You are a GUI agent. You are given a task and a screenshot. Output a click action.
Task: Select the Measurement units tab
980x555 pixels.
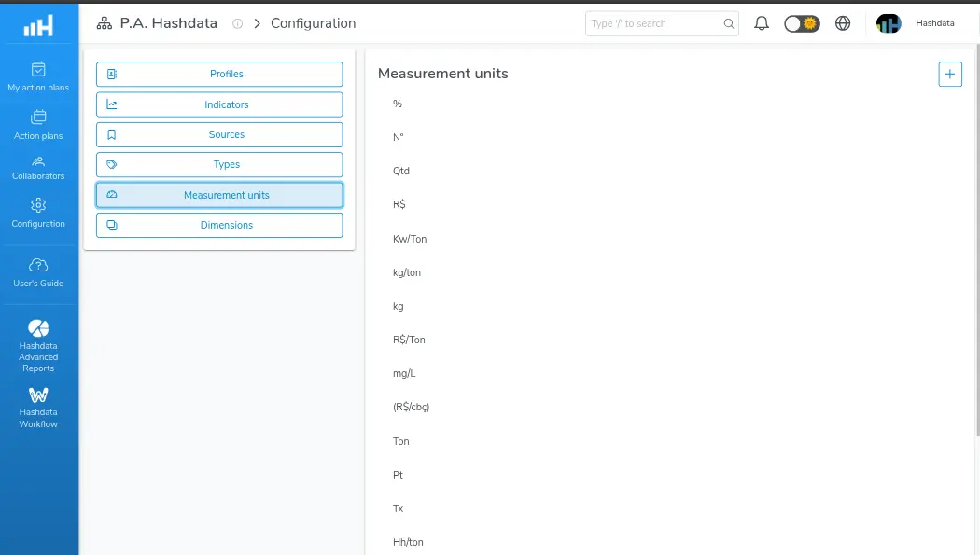click(x=219, y=195)
